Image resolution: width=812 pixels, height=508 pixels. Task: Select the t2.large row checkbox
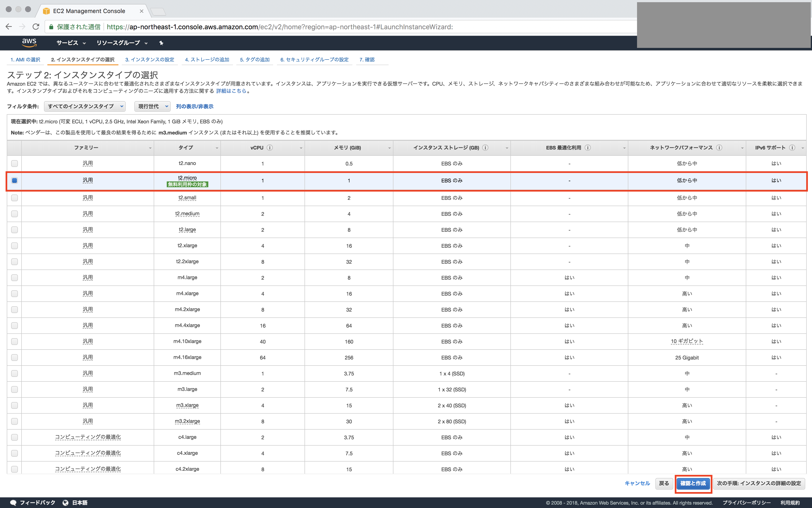pos(14,230)
